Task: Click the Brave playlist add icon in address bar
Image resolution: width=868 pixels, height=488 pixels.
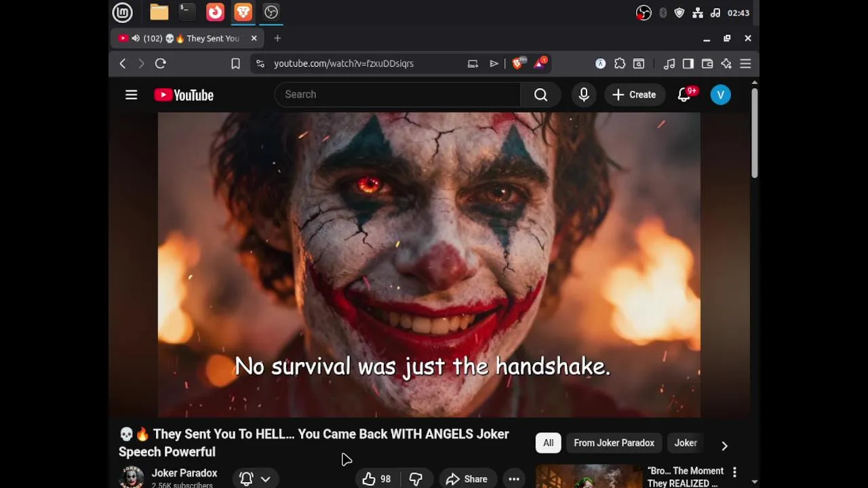Action: point(494,64)
